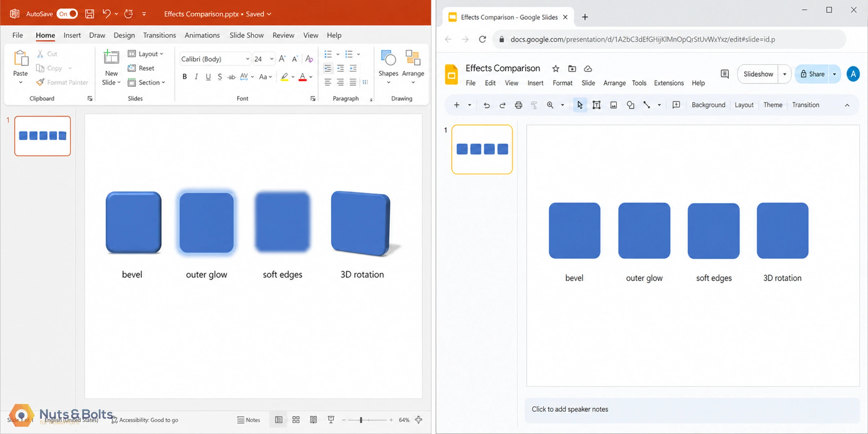Viewport: 868px width, 434px height.
Task: Toggle center alignment in Paragraph group
Action: pyautogui.click(x=340, y=82)
